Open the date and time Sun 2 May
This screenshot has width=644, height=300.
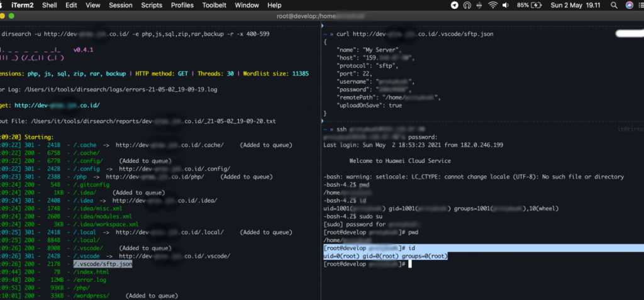(575, 5)
